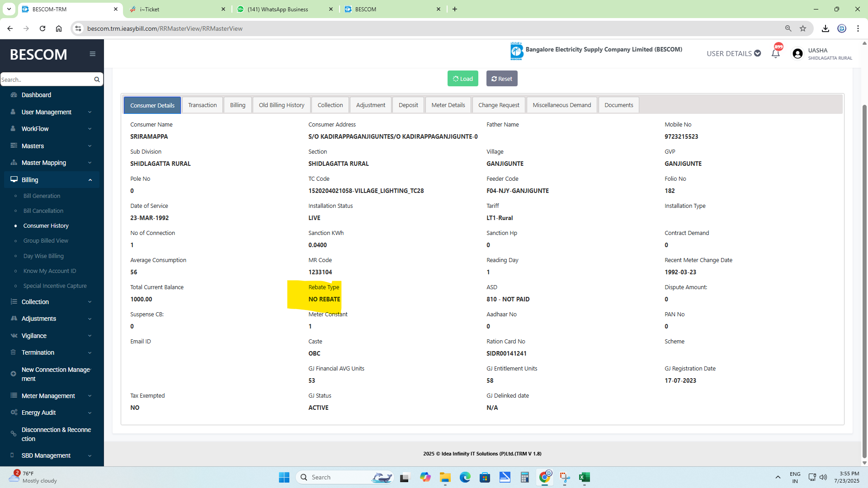
Task: Open File Explorer in the taskbar
Action: [x=445, y=477]
